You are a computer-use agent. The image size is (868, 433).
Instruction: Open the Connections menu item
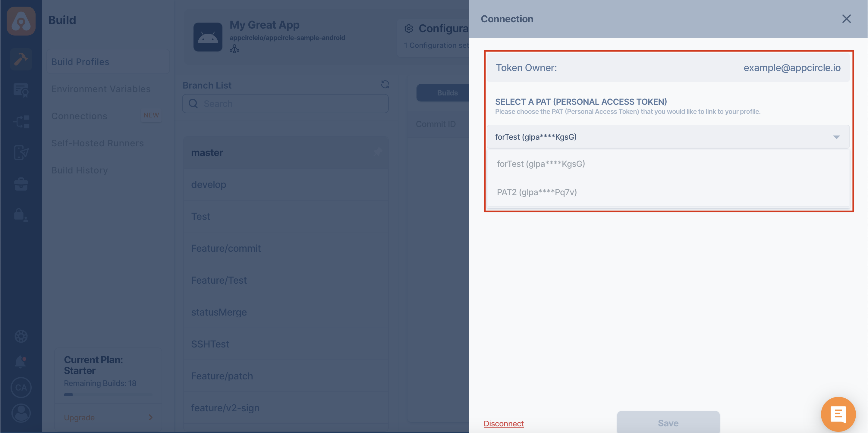point(79,116)
